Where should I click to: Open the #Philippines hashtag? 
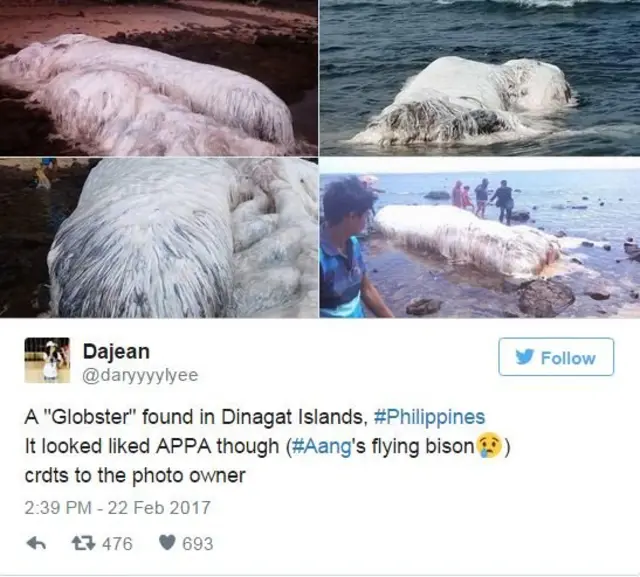coord(429,417)
